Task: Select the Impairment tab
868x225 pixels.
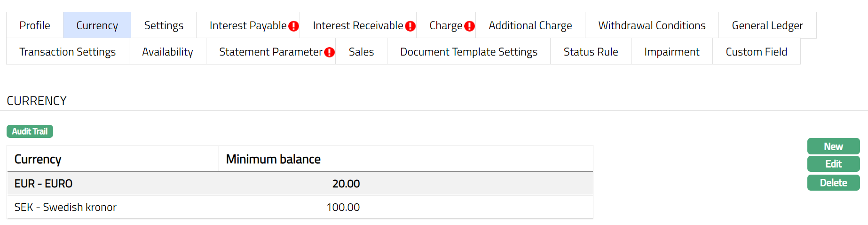Action: (671, 52)
